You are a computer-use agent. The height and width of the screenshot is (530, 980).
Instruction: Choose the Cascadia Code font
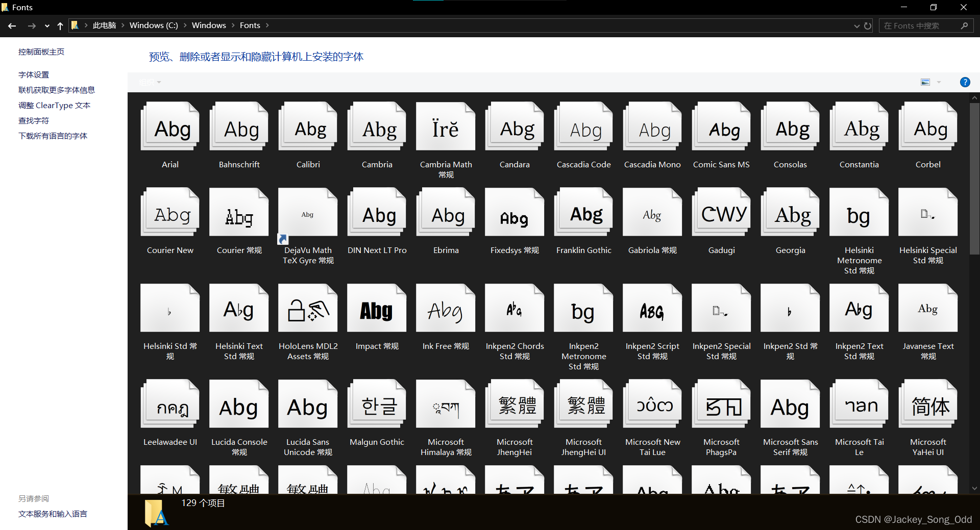click(x=583, y=126)
